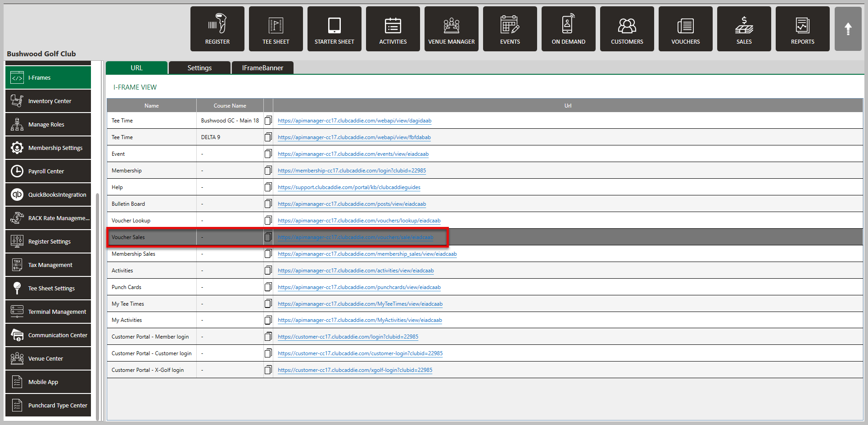Copy the Bulletin Board URL icon

(x=268, y=204)
